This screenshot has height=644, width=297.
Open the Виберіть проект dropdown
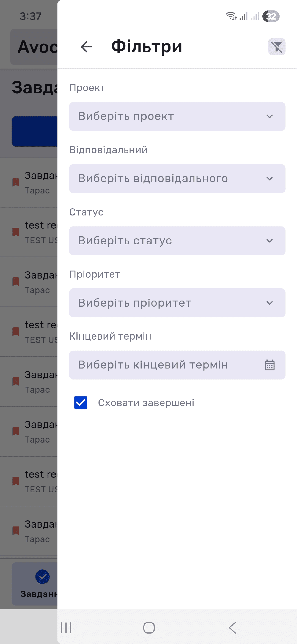click(177, 117)
